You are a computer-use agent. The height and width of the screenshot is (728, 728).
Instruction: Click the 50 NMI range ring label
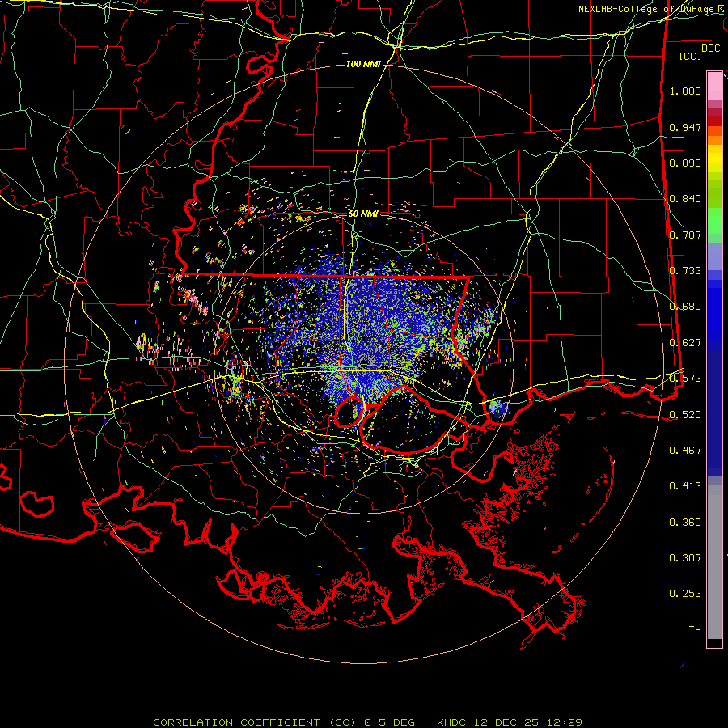[363, 214]
